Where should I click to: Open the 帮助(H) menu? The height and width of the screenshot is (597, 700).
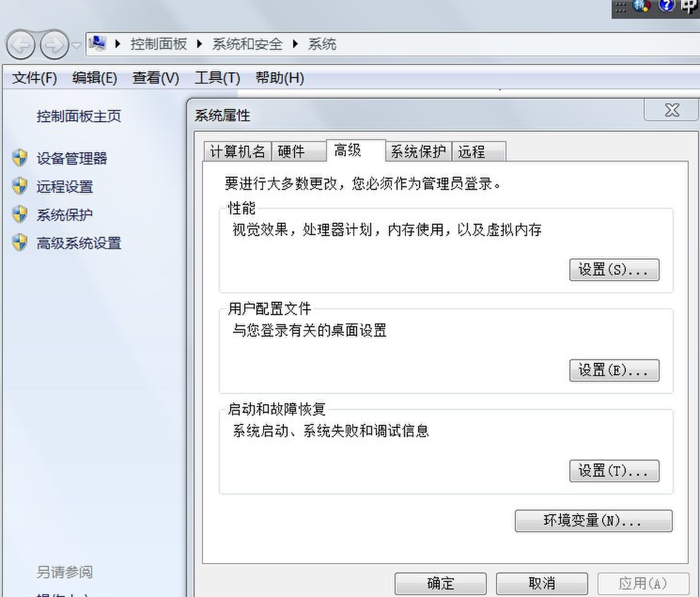click(279, 78)
